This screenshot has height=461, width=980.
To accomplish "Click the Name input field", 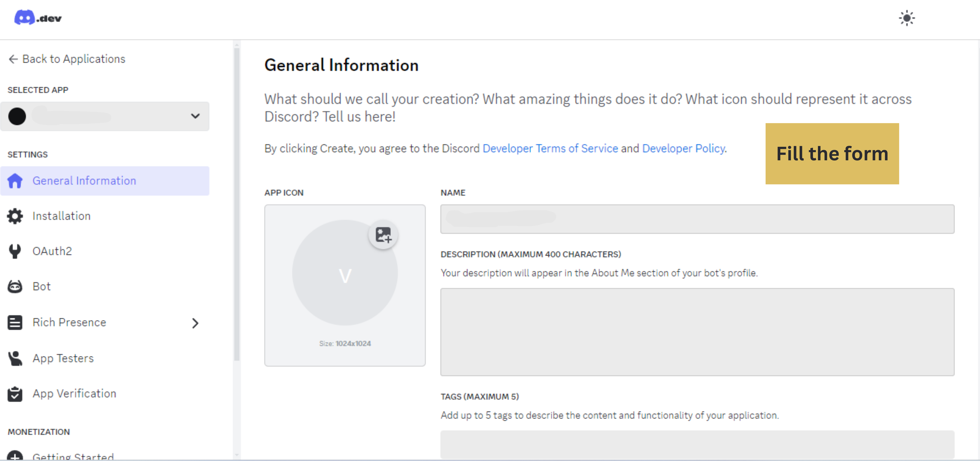I will (697, 219).
